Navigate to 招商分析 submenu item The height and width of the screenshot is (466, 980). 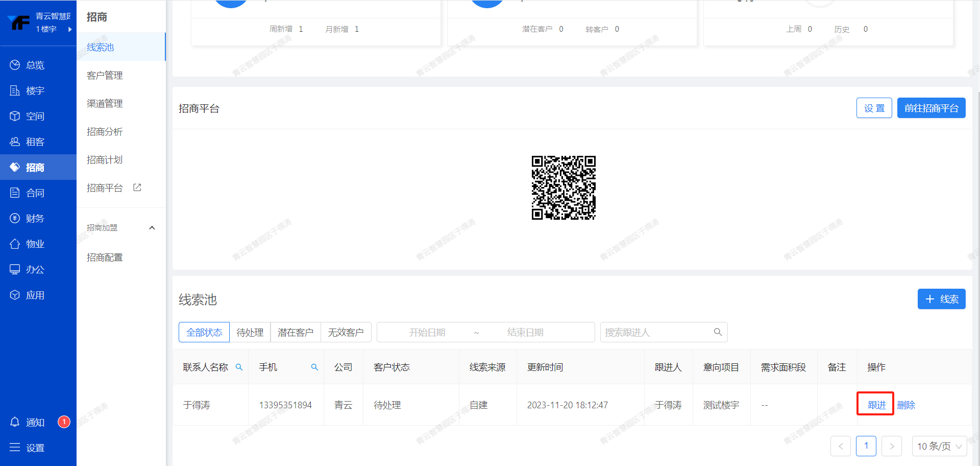click(x=105, y=131)
